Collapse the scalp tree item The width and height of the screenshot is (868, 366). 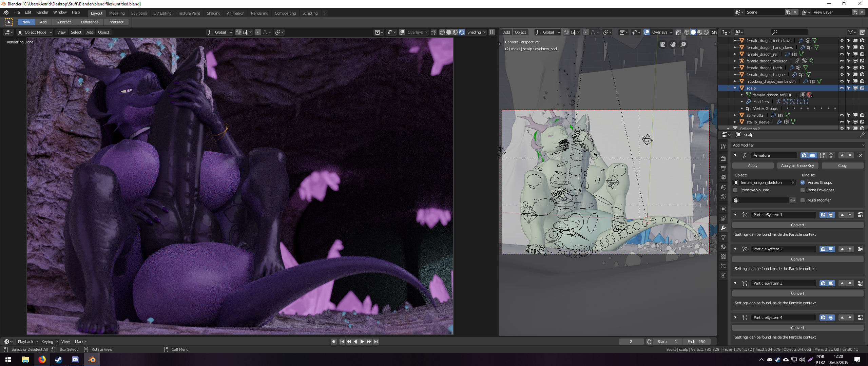click(735, 88)
